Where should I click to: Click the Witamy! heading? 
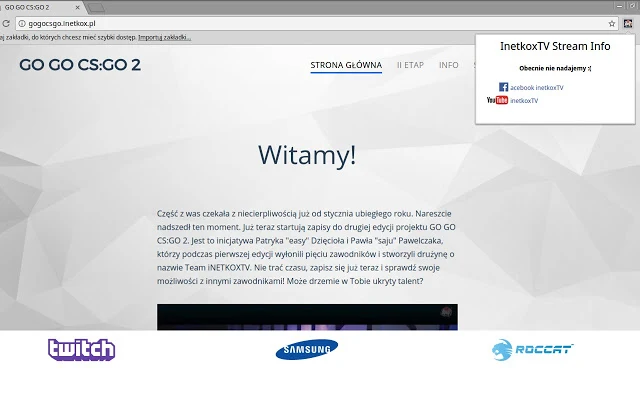point(307,155)
